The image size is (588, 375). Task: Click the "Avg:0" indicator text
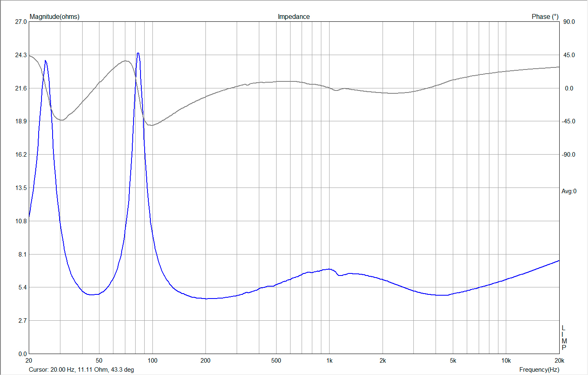(569, 191)
